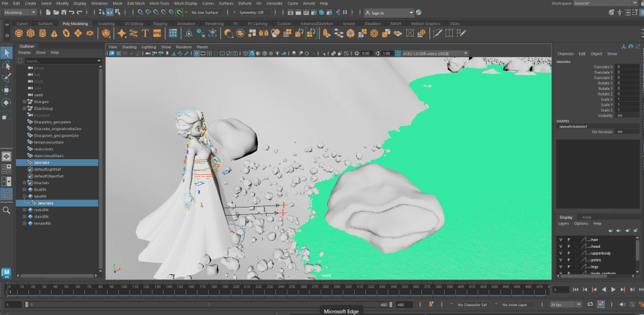Click the SVG import shelf icon
This screenshot has width=644, height=315.
pos(157,33)
